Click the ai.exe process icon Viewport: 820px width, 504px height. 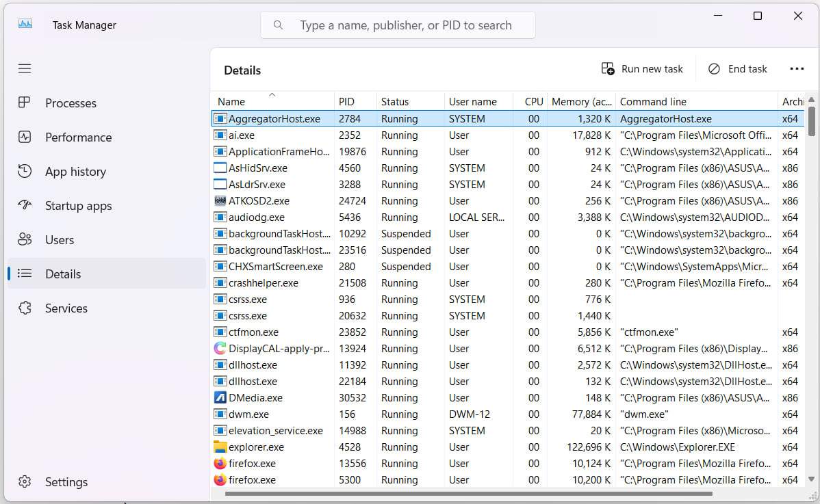220,135
